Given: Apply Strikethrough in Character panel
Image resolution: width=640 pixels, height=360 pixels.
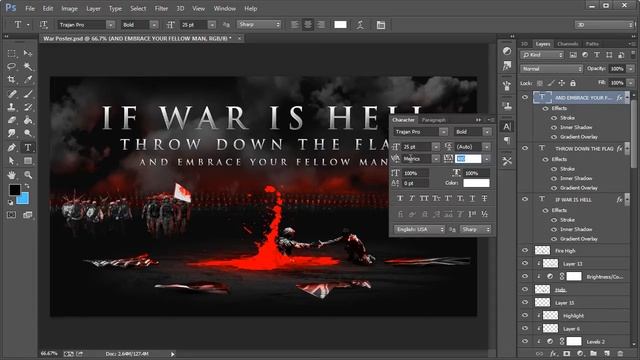Looking at the screenshot, I should tap(484, 198).
